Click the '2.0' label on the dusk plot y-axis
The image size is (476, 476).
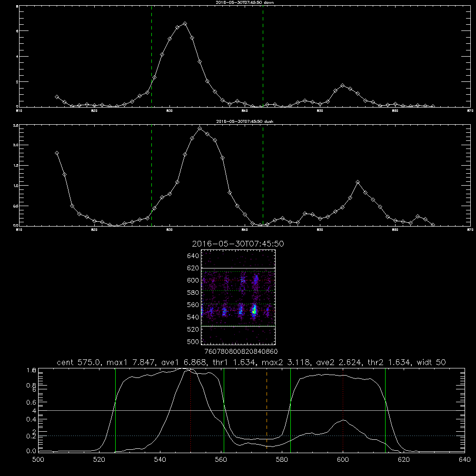(16, 145)
